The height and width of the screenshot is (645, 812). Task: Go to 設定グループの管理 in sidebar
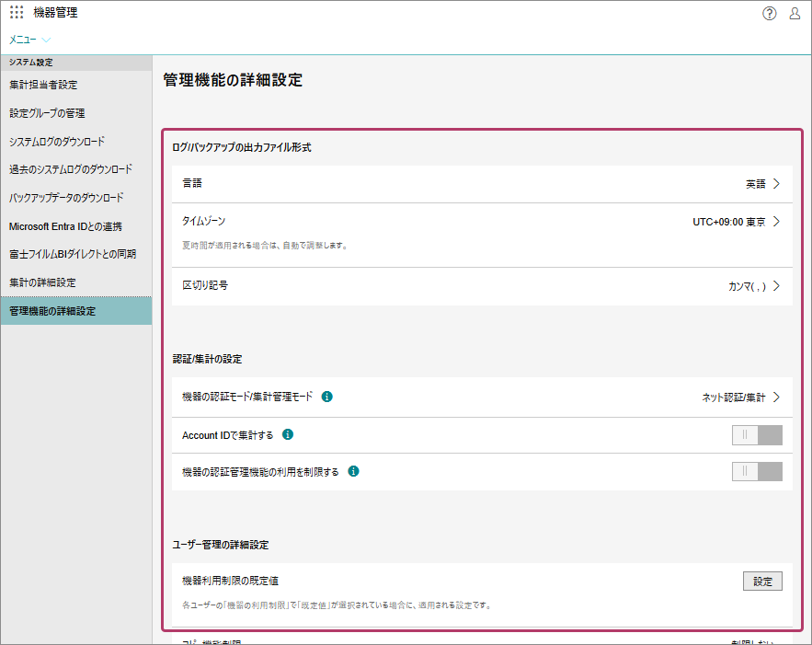tap(47, 113)
